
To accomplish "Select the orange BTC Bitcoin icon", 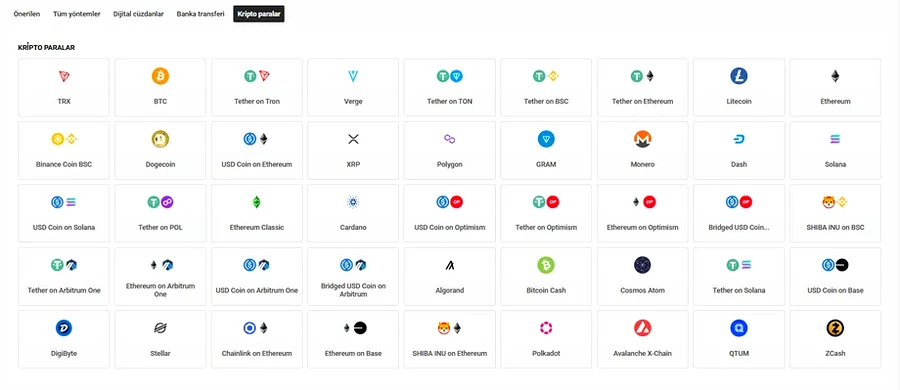I will (x=160, y=76).
